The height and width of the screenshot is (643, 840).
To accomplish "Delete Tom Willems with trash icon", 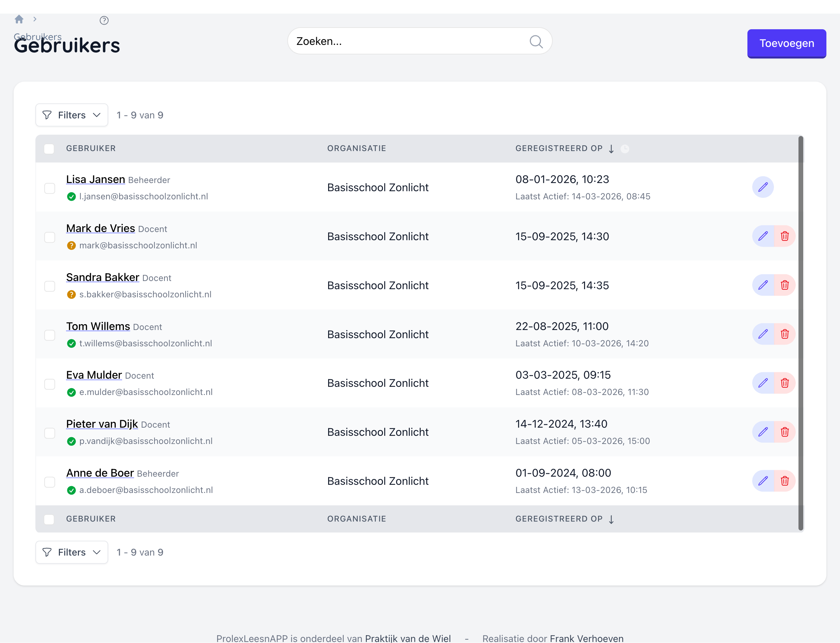I will [x=785, y=334].
